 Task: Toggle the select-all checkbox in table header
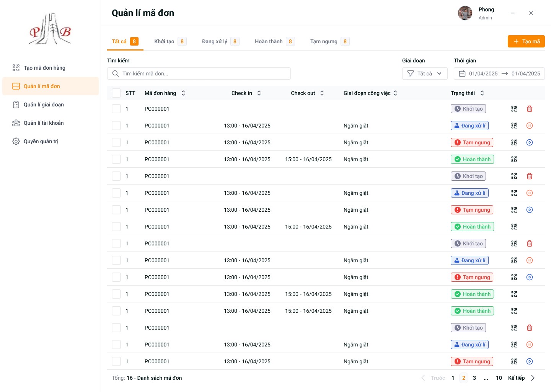[x=116, y=93]
